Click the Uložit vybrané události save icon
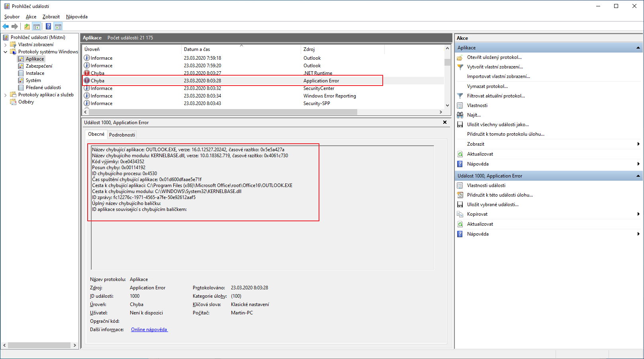The height and width of the screenshot is (359, 644). point(460,205)
